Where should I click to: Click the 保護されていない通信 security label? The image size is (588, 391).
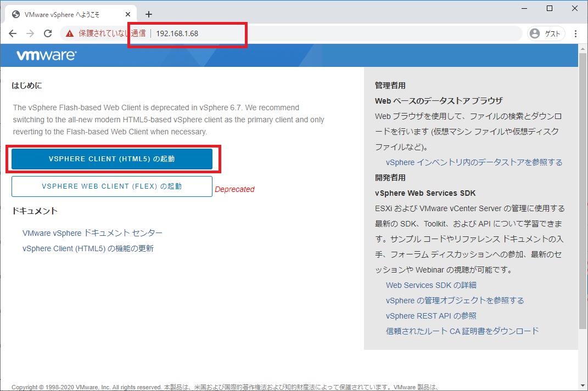112,33
